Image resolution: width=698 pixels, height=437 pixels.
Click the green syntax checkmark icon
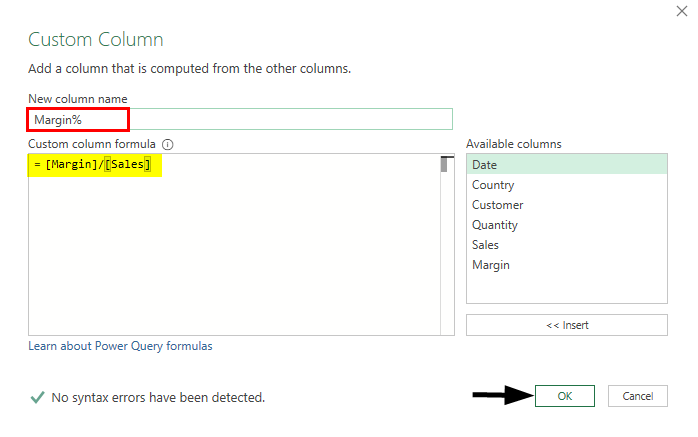tap(37, 398)
